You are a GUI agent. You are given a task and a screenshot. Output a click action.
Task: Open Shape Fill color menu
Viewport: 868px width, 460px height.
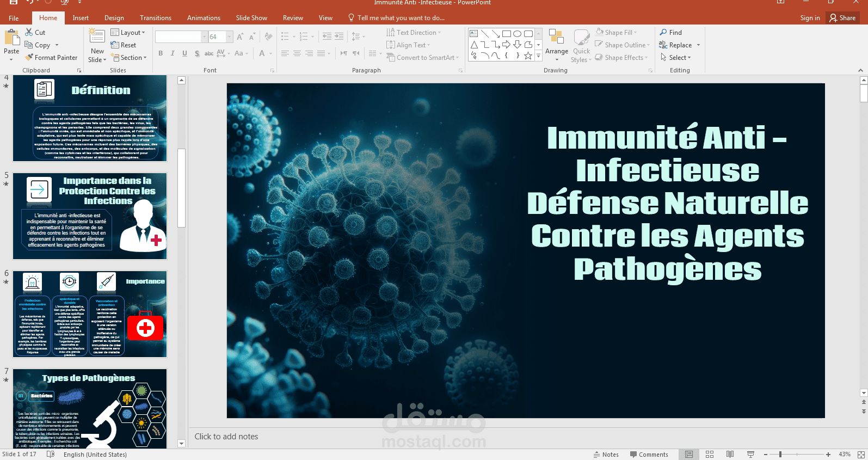(x=616, y=33)
